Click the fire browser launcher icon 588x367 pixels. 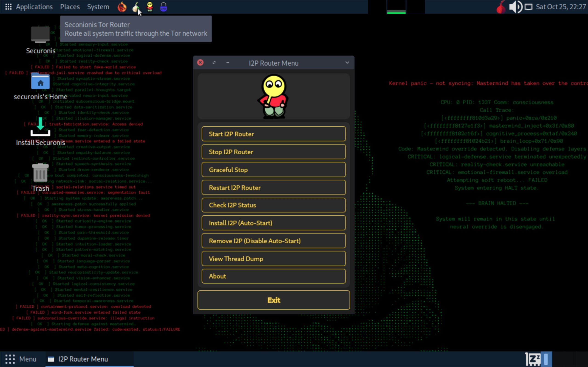[122, 7]
